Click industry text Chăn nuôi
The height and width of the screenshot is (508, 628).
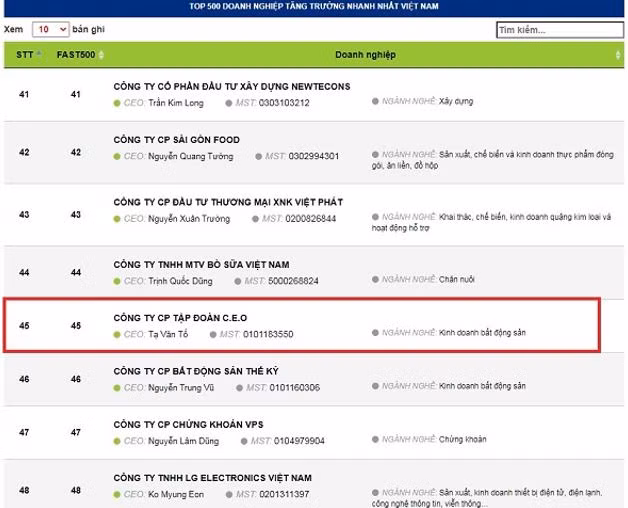[457, 279]
